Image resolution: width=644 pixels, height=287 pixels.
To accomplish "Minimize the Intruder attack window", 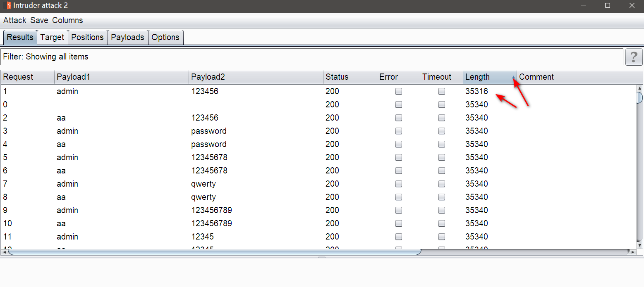I will [584, 5].
